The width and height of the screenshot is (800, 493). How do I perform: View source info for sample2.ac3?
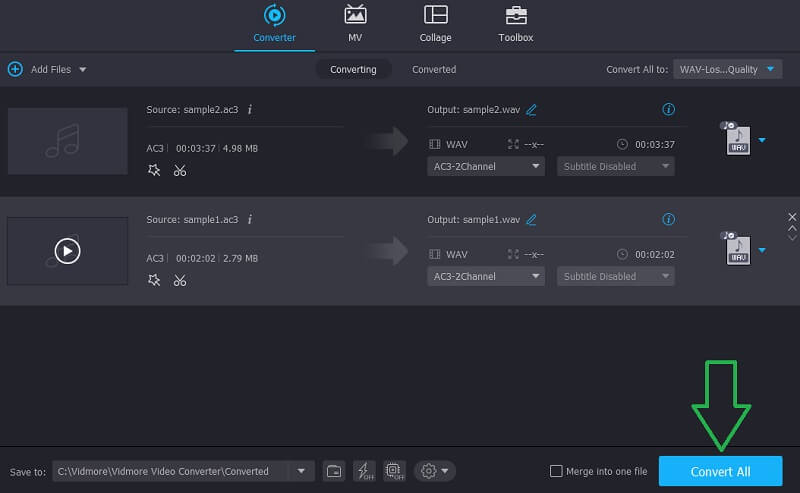[250, 109]
